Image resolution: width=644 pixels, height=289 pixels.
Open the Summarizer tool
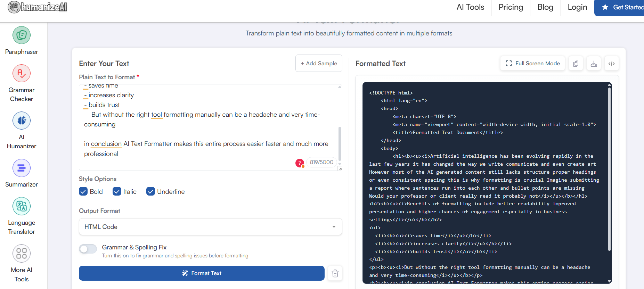coord(22,168)
